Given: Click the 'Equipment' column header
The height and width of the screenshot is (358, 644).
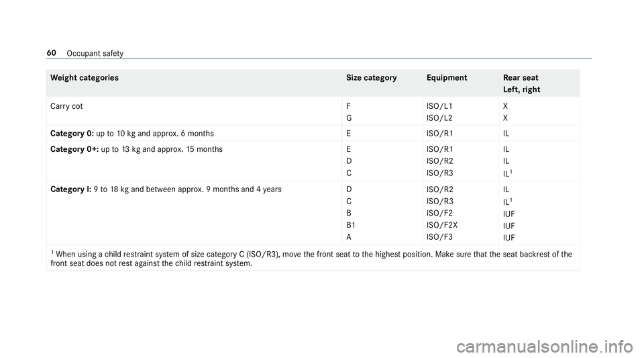Looking at the screenshot, I should coord(447,78).
